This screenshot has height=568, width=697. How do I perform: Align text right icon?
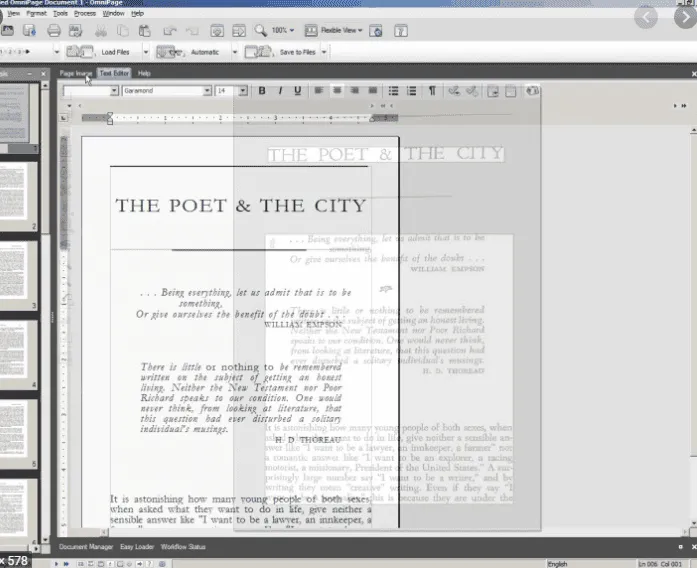[x=355, y=91]
